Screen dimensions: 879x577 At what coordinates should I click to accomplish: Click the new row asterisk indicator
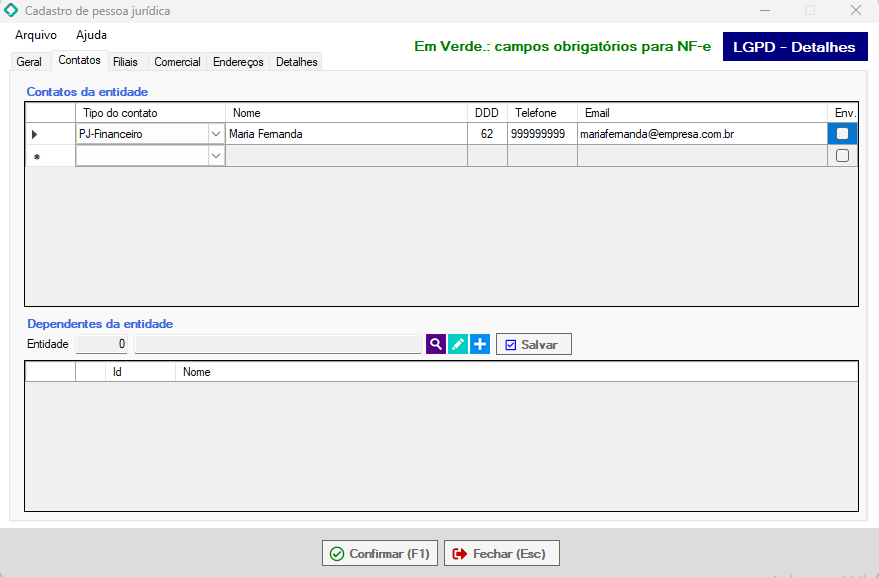pos(36,156)
